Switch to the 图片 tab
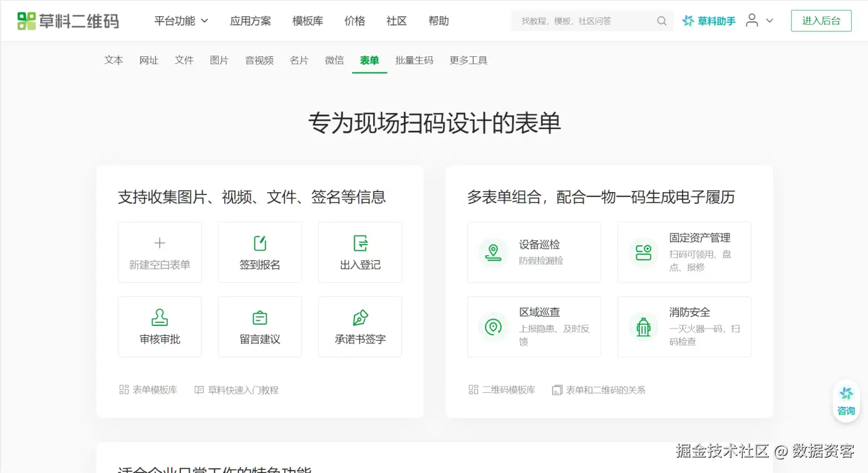 tap(219, 60)
